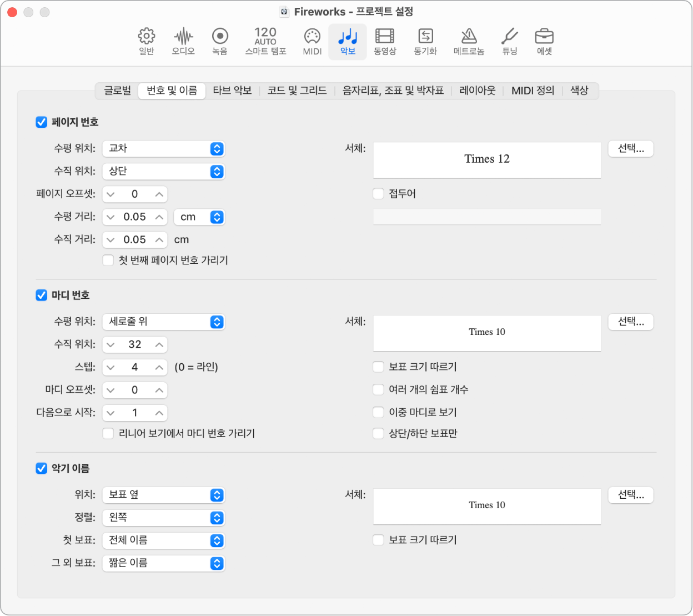Enable 첫 번째 페이지 번호 가리기

[108, 261]
